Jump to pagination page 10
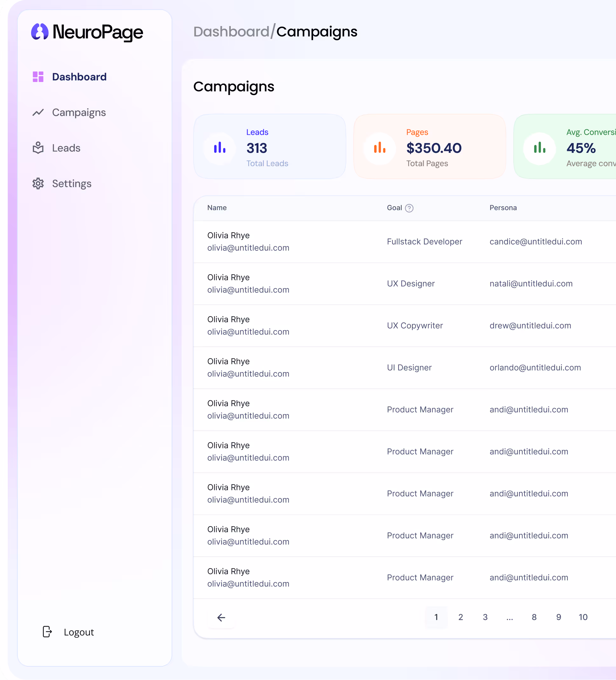616x680 pixels. [583, 617]
